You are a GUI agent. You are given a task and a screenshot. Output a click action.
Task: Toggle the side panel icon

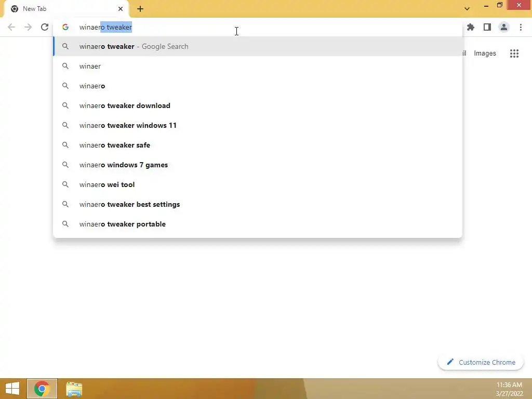tap(487, 27)
